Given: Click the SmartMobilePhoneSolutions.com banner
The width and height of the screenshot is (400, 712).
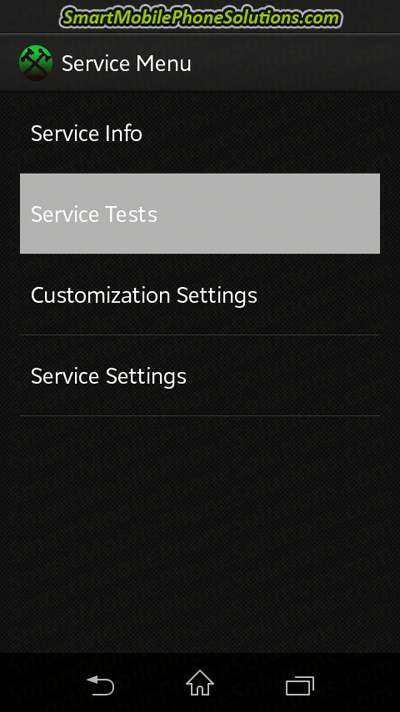Looking at the screenshot, I should 201,18.
